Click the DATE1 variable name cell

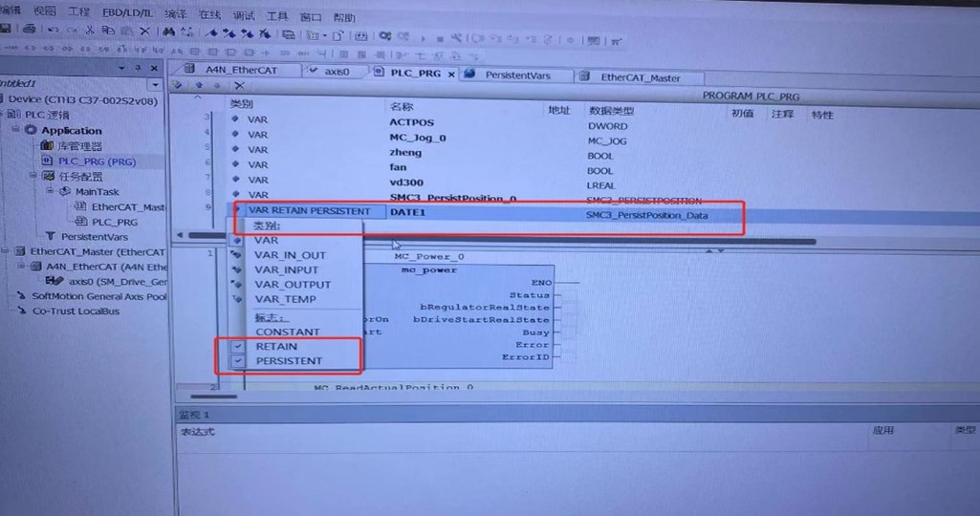(407, 212)
